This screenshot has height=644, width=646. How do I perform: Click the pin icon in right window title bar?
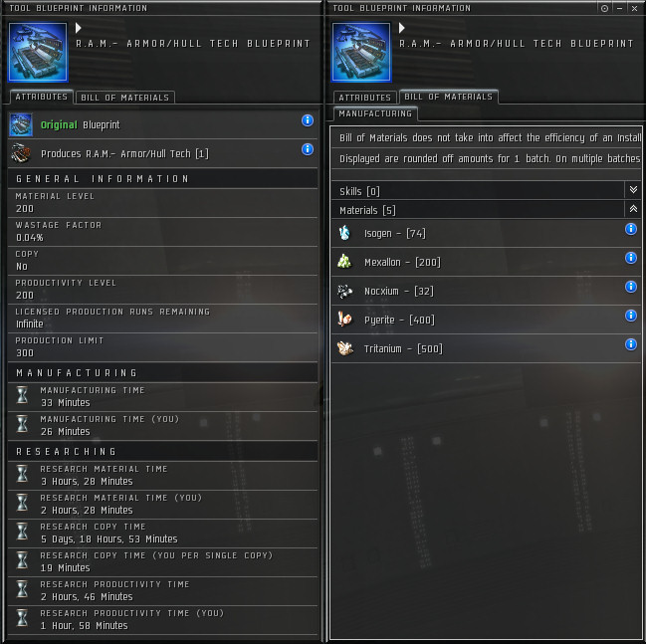coord(604,8)
